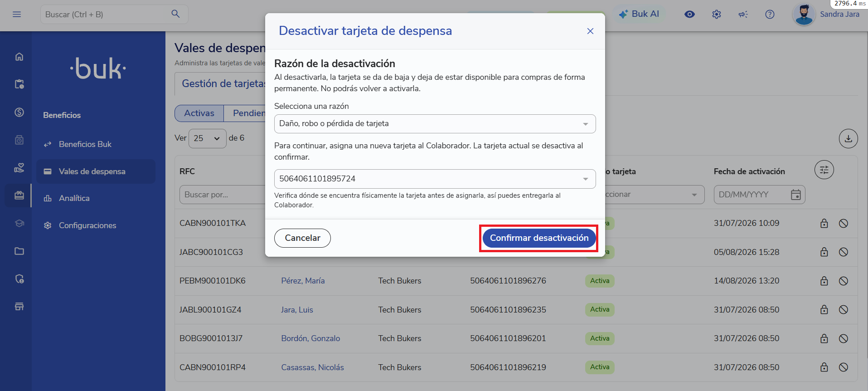Click the deactivate icon for PEBM900101DK6 row
Viewport: 868px width, 391px height.
pyautogui.click(x=843, y=281)
